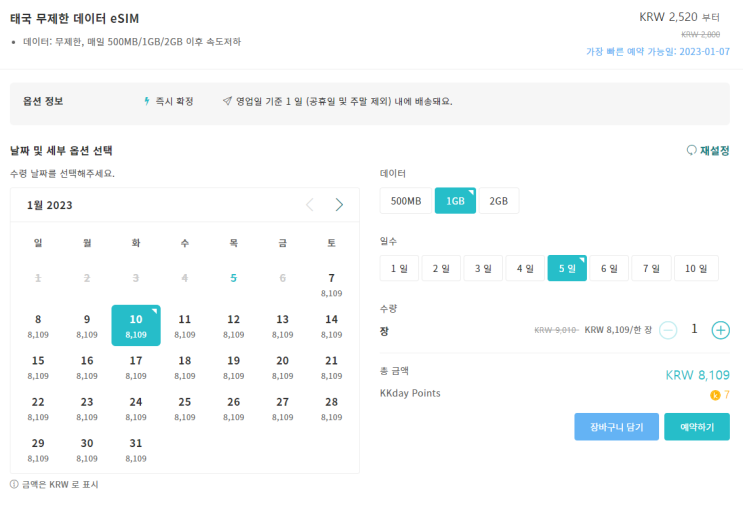743x508 pixels.
Task: Select January 20 on calendar
Action: click(x=282, y=367)
